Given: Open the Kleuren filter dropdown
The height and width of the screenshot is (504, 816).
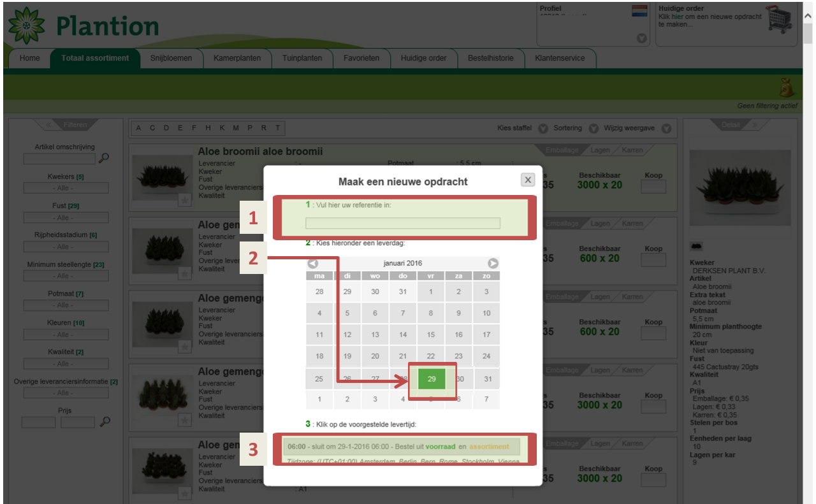Looking at the screenshot, I should [66, 335].
